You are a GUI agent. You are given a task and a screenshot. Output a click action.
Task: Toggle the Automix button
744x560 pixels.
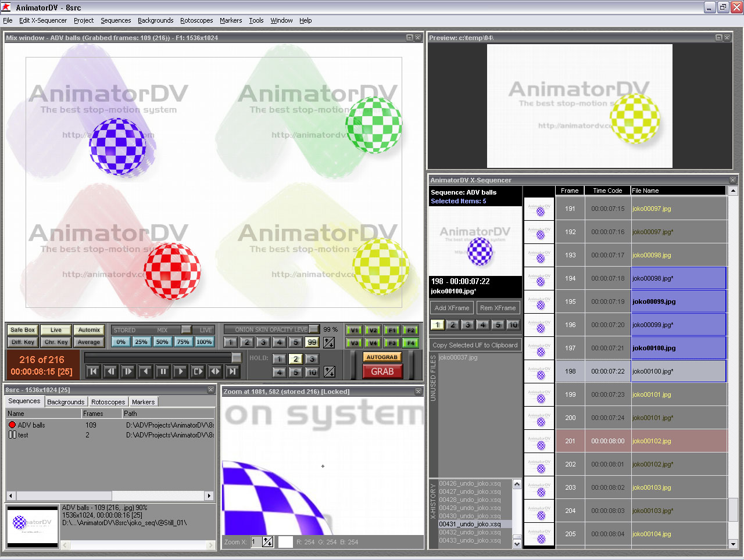pos(89,330)
